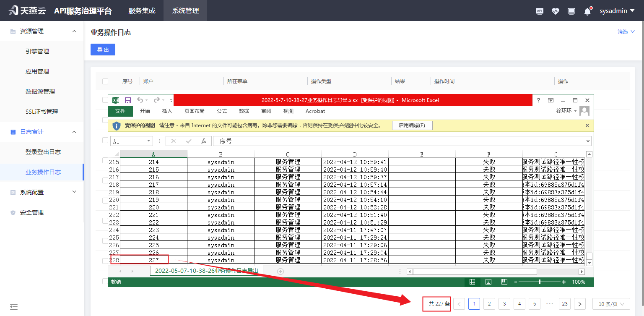This screenshot has height=316, width=644.
Task: Check the select-all checkbox in table header
Action: [x=105, y=81]
